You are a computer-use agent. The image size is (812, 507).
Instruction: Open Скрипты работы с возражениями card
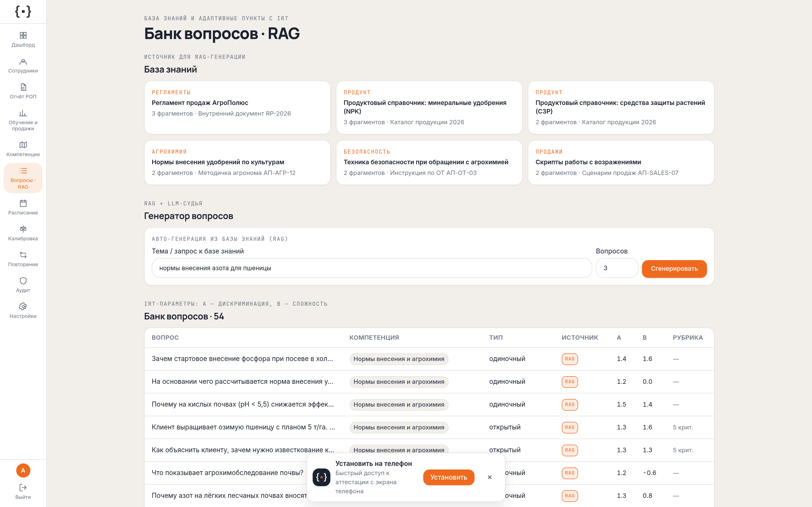621,163
